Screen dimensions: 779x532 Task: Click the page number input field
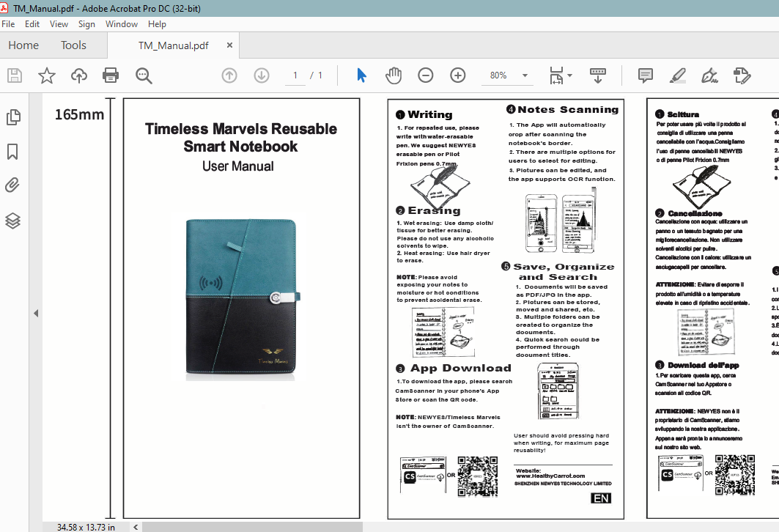295,75
